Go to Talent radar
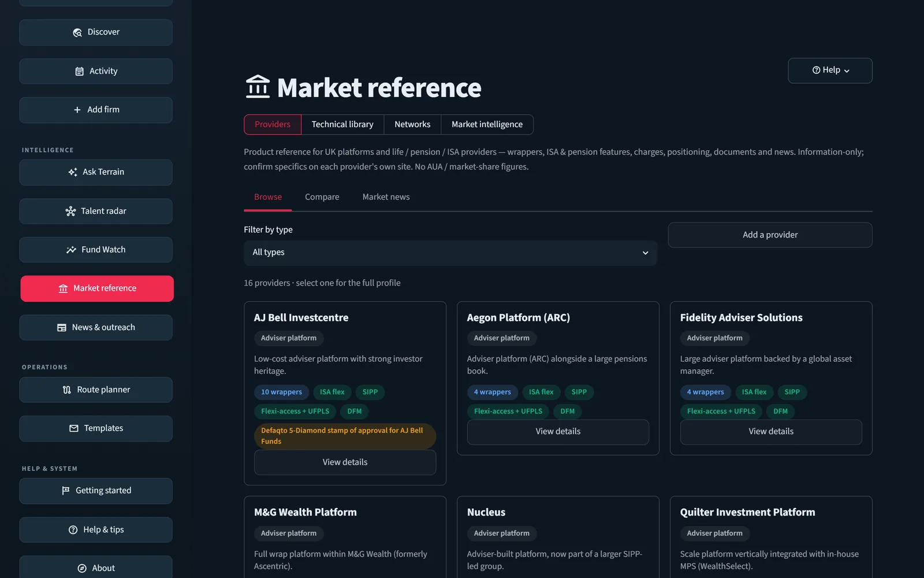The height and width of the screenshot is (578, 924). tap(96, 212)
